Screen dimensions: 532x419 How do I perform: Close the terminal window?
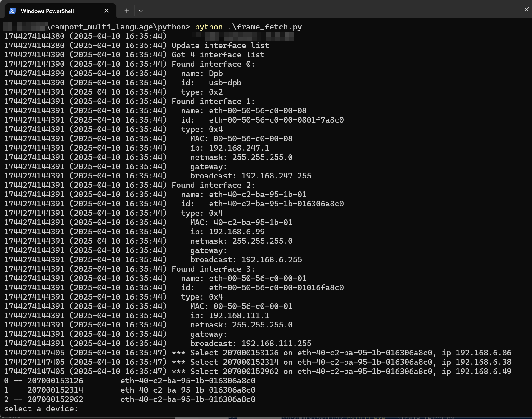click(526, 9)
